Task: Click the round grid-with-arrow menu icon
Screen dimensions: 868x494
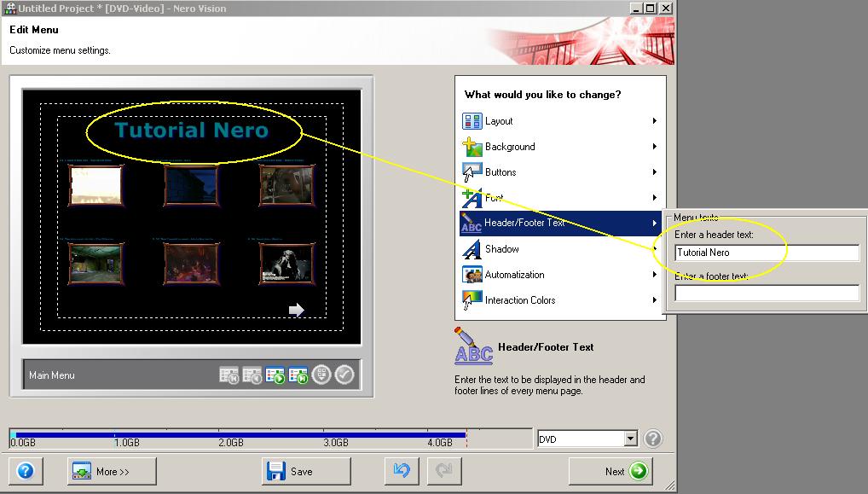Action: (321, 375)
